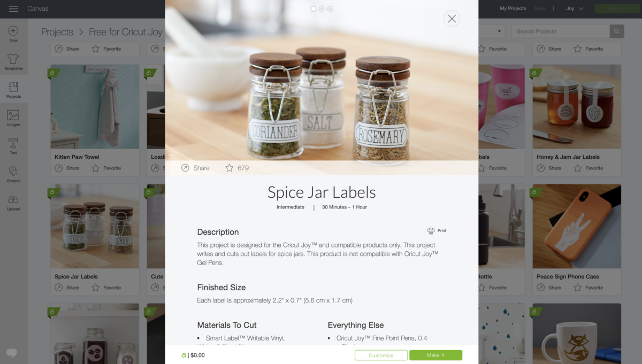Open the Templates t-shirt icon
Screen dimensions: 642x364
tap(13, 59)
